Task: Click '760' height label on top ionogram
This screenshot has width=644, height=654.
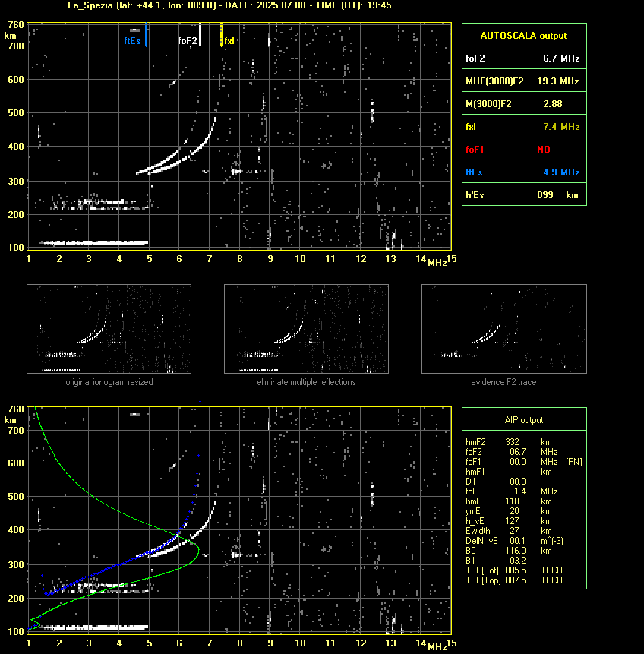Action: click(x=16, y=25)
